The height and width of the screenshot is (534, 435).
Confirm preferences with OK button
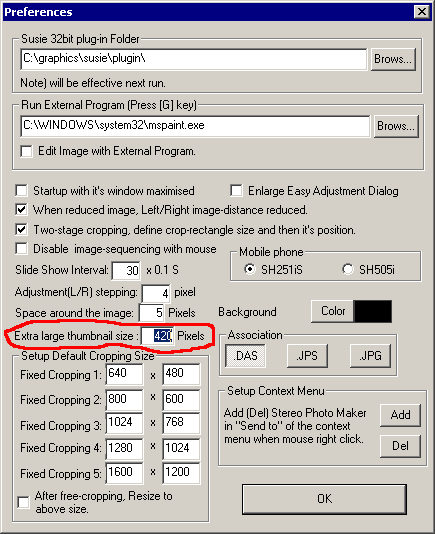point(324,499)
